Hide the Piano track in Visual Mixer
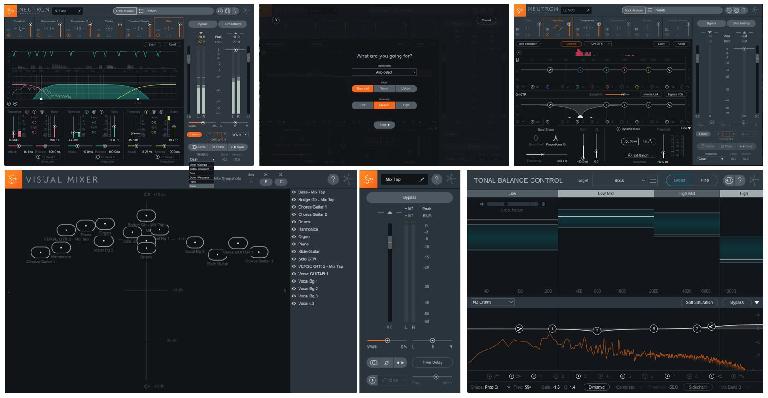This screenshot has width=768, height=398. [x=294, y=244]
